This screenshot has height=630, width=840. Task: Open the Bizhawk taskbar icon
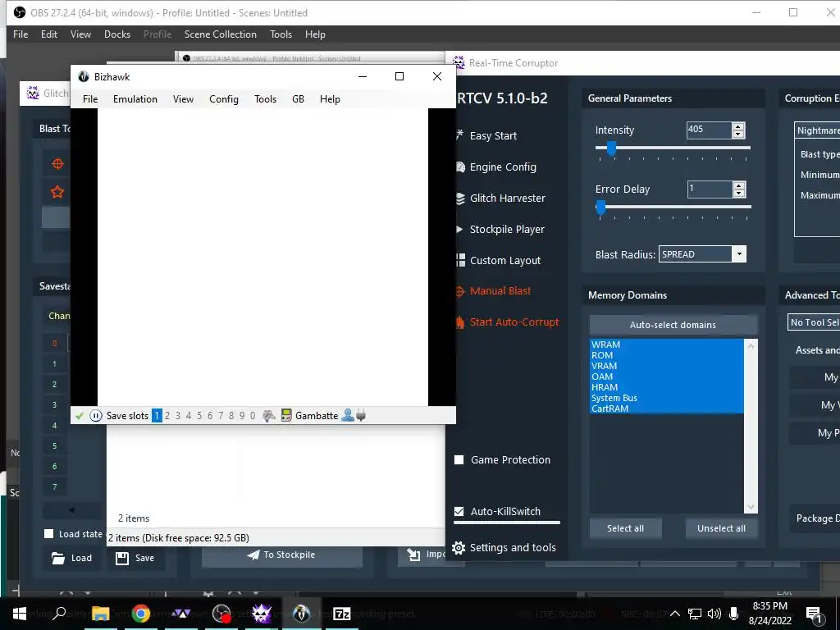click(x=302, y=614)
